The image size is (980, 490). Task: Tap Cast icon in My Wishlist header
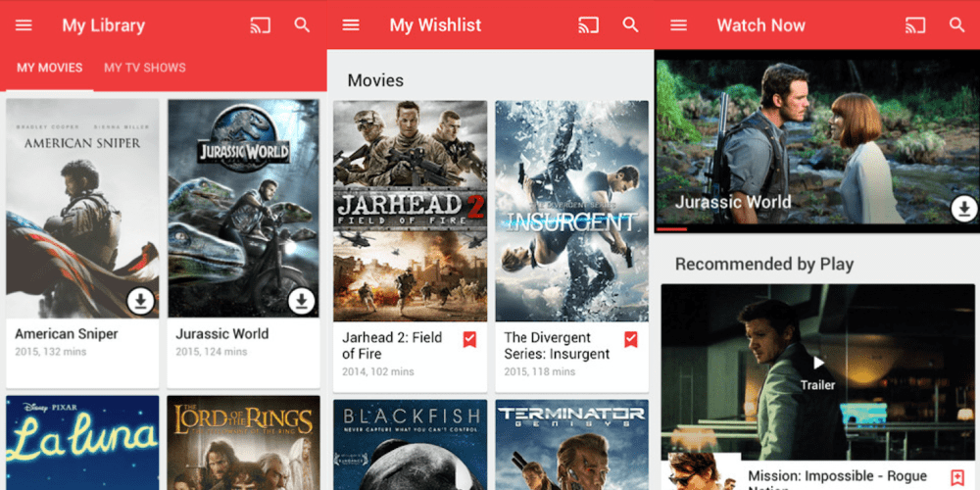[x=588, y=25]
